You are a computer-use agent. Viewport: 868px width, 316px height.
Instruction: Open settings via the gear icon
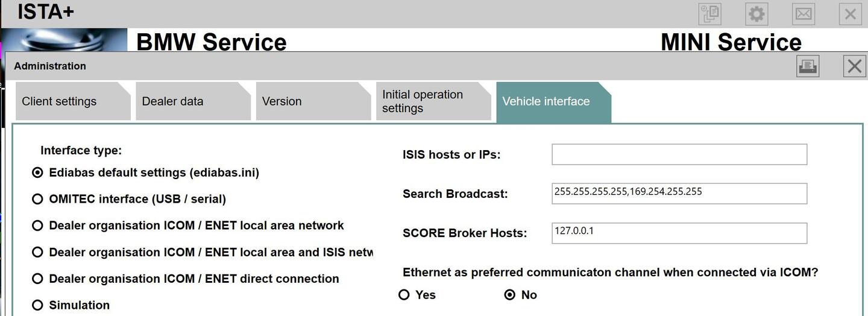pyautogui.click(x=756, y=14)
